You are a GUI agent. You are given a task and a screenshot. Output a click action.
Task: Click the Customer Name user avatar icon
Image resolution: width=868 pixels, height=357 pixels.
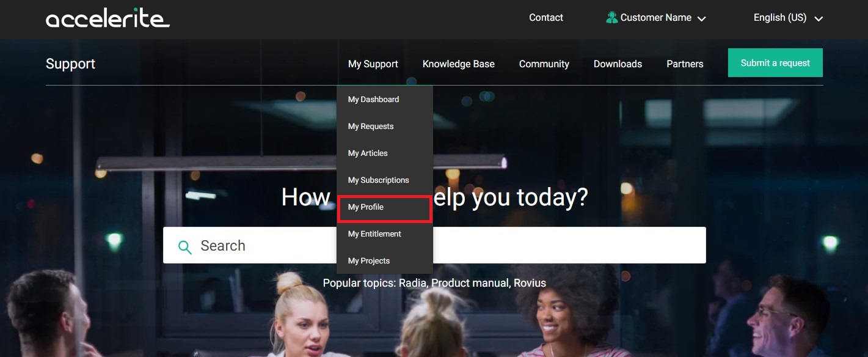(x=611, y=18)
